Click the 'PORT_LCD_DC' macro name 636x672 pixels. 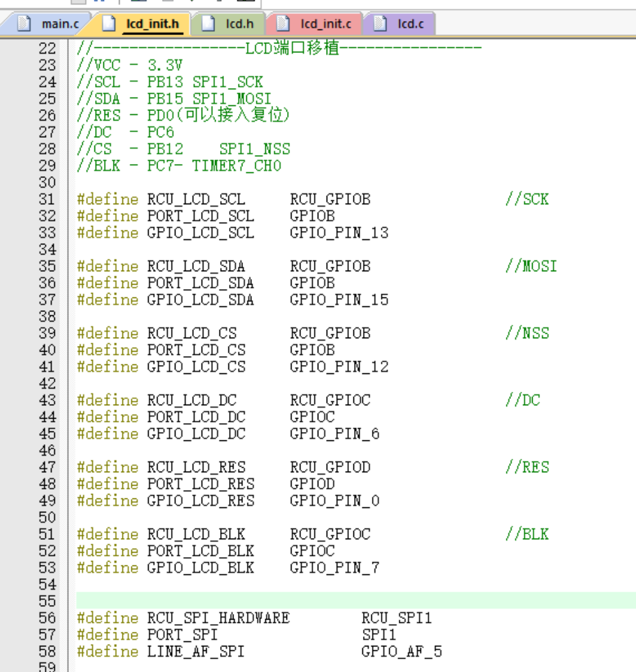coord(196,417)
